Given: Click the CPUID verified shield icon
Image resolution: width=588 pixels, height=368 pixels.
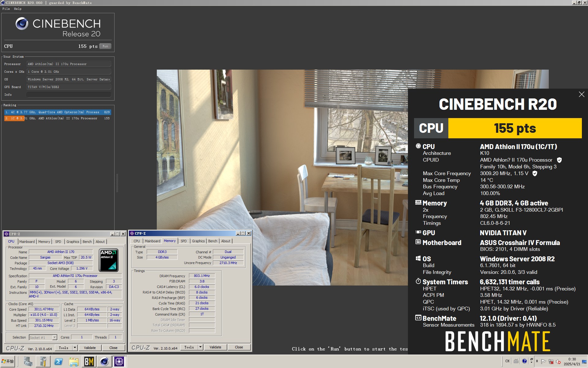Looking at the screenshot, I should pyautogui.click(x=559, y=160).
